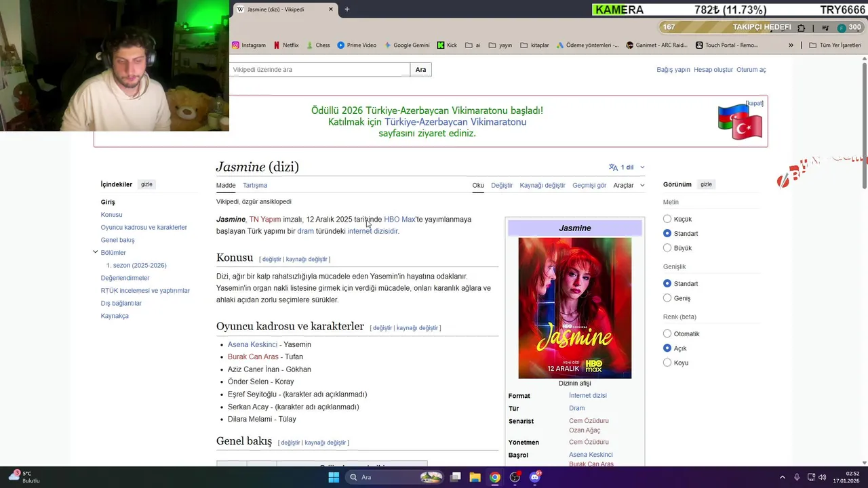This screenshot has width=868, height=488.
Task: Close the banner with 'kapat'
Action: (755, 103)
